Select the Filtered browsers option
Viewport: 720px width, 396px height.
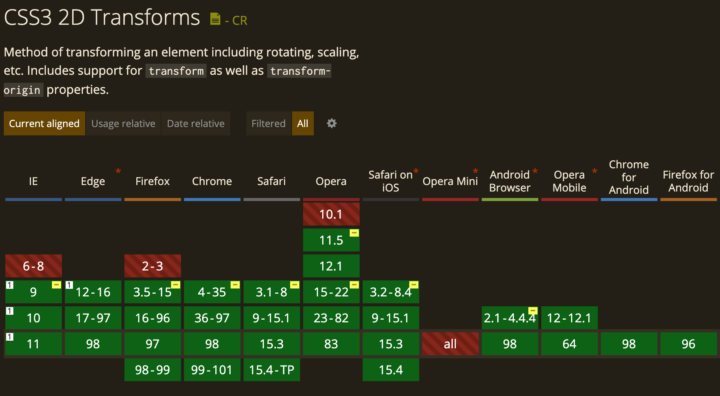[269, 124]
